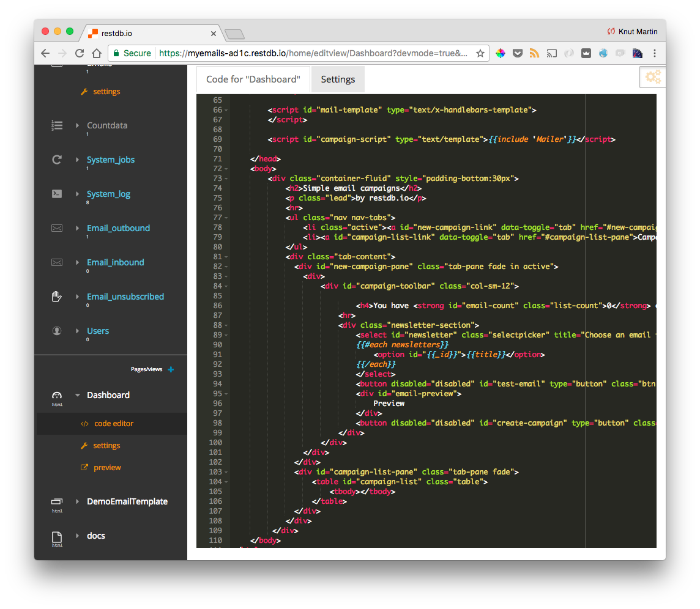700x609 pixels.
Task: Click the Users avatar icon
Action: point(57,331)
